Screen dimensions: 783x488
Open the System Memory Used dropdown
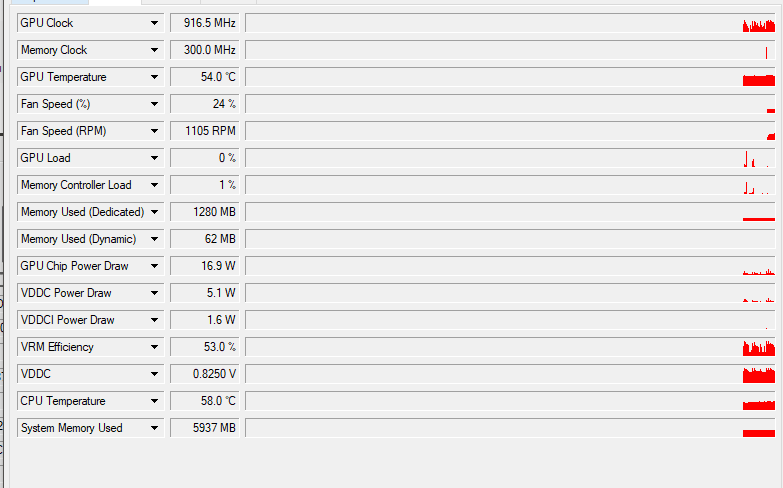(154, 428)
